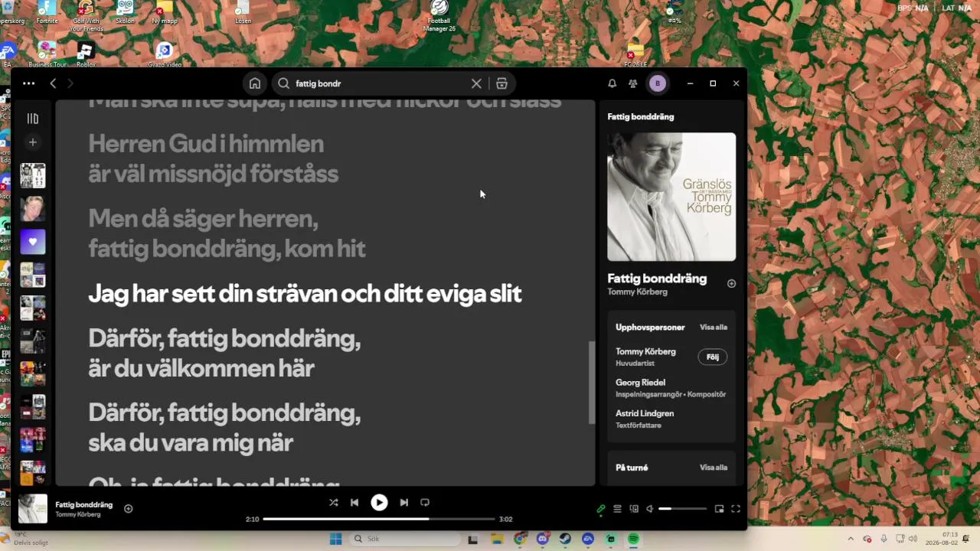
Task: Open the Liked Songs heart playlist
Action: (32, 242)
